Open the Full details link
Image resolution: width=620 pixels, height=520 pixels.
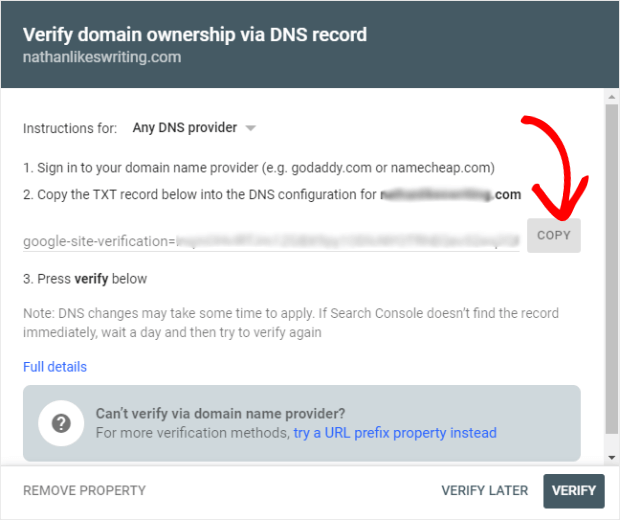coord(55,367)
